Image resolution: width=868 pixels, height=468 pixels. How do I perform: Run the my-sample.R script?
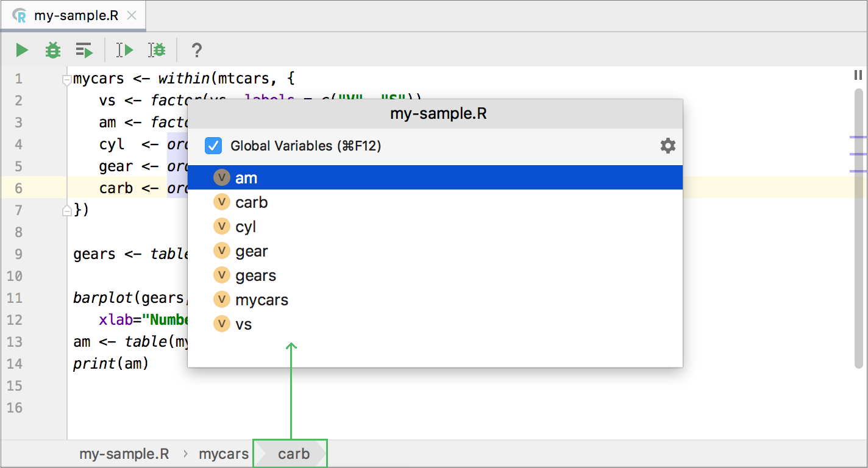pyautogui.click(x=21, y=50)
